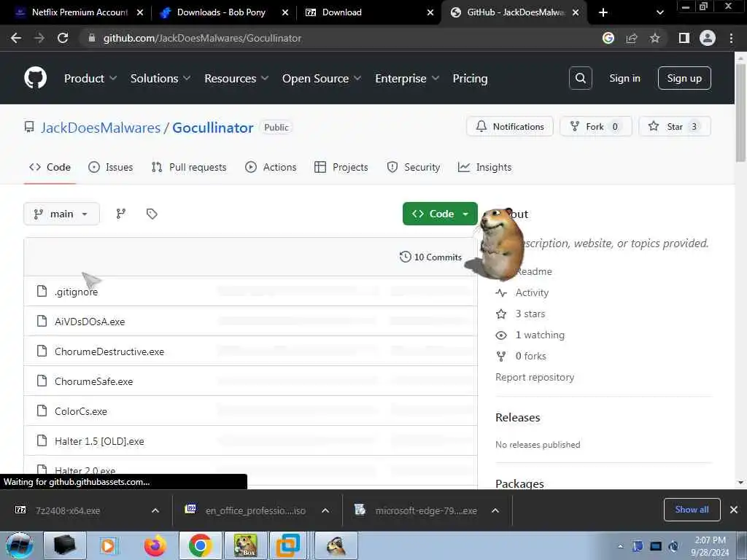Open the main branch dropdown

(61, 214)
